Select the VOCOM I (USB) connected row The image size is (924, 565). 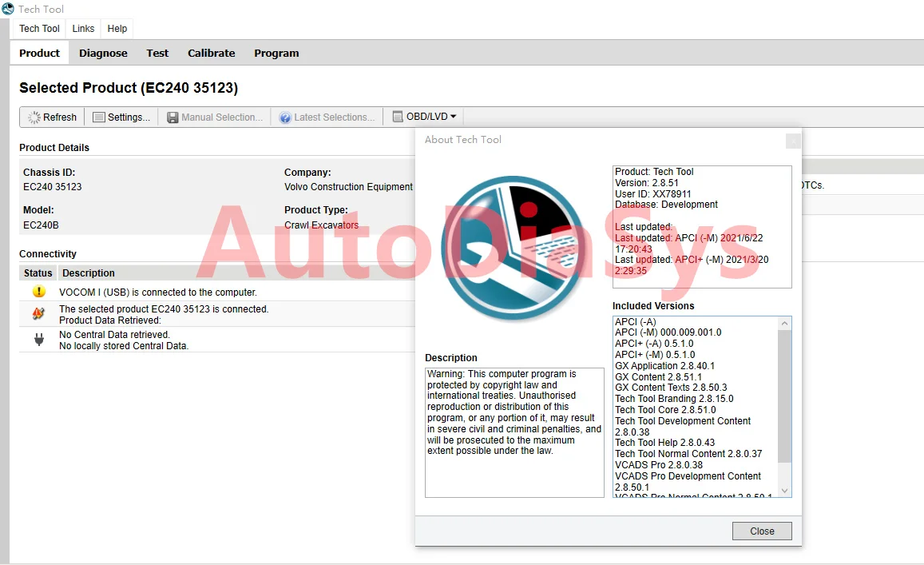pos(217,292)
